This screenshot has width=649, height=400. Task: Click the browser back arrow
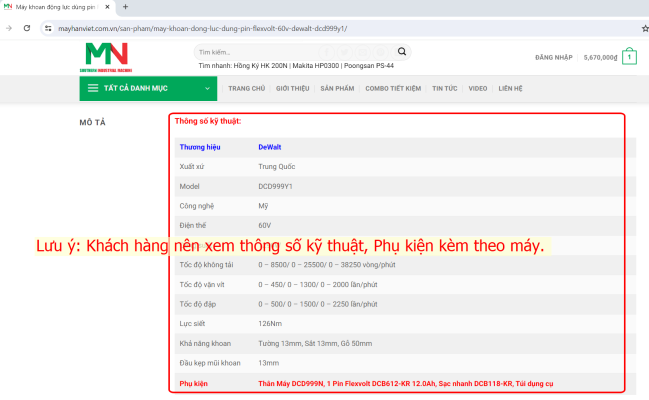pyautogui.click(x=10, y=28)
